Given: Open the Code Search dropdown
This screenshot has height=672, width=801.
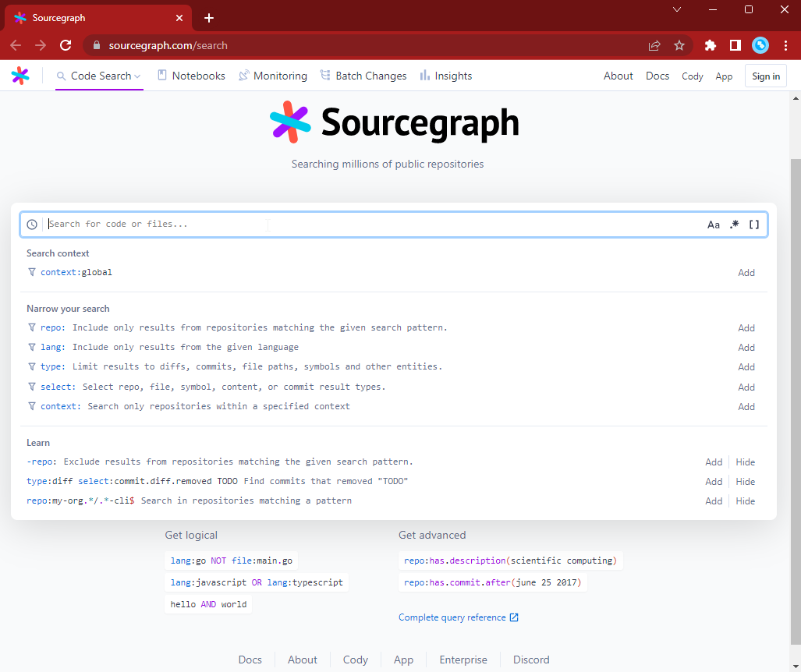Looking at the screenshot, I should [x=98, y=76].
